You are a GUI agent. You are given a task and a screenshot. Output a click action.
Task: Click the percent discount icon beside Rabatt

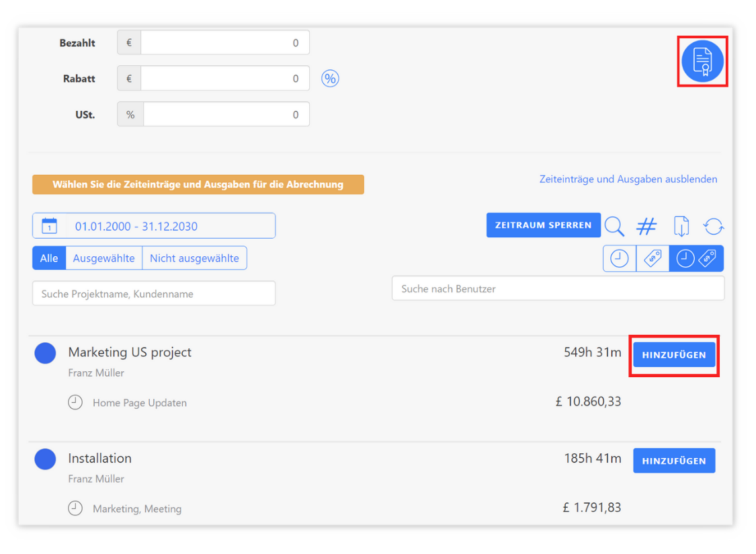(x=330, y=78)
